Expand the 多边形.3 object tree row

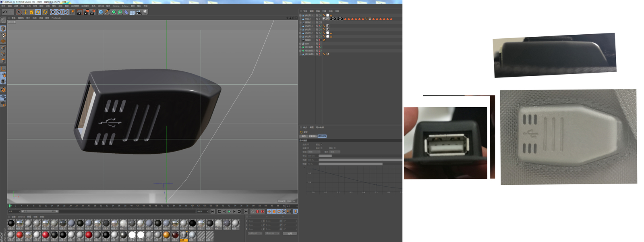[x=300, y=15]
